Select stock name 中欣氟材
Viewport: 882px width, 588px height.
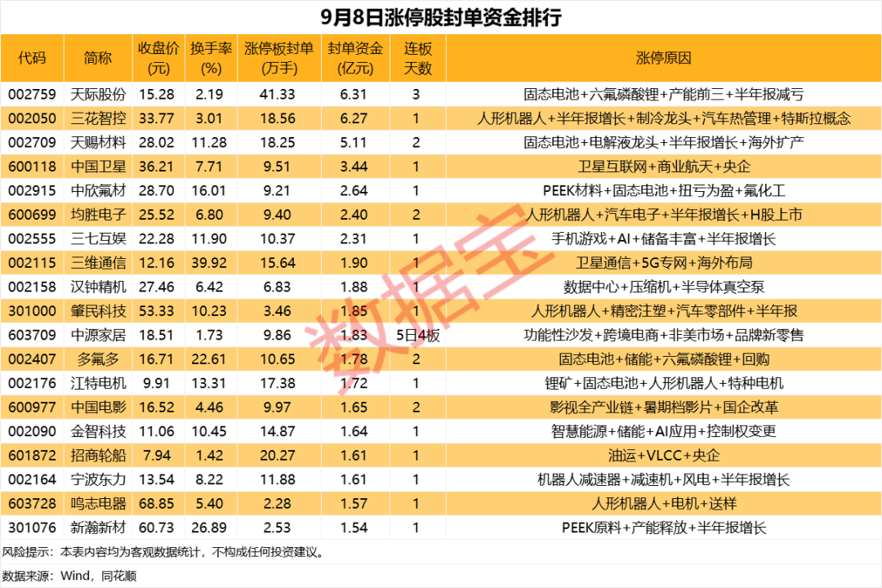[98, 191]
